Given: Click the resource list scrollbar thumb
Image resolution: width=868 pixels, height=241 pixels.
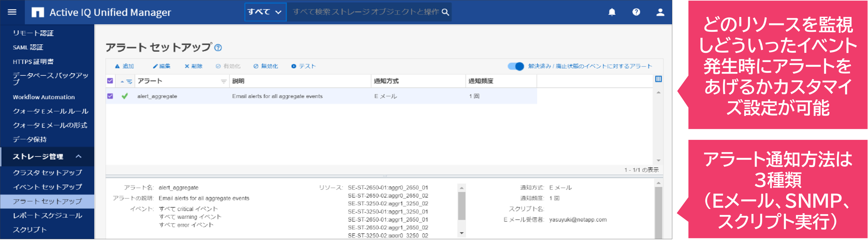Looking at the screenshot, I should [461, 206].
